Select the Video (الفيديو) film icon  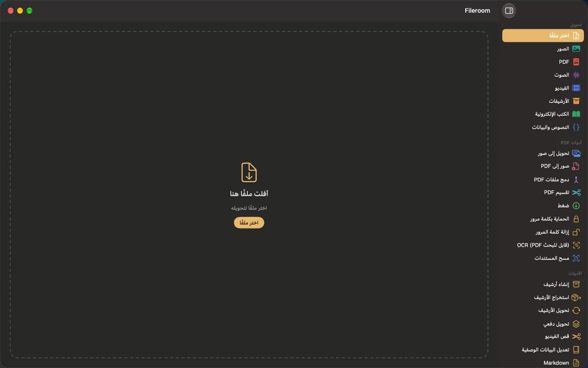tap(576, 88)
